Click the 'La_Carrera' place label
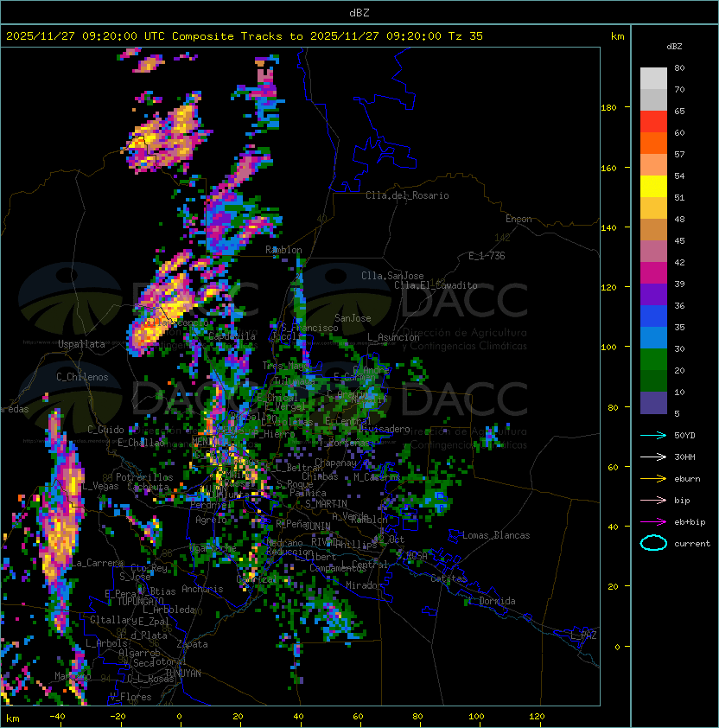Viewport: 719px width, 728px height. point(97,563)
